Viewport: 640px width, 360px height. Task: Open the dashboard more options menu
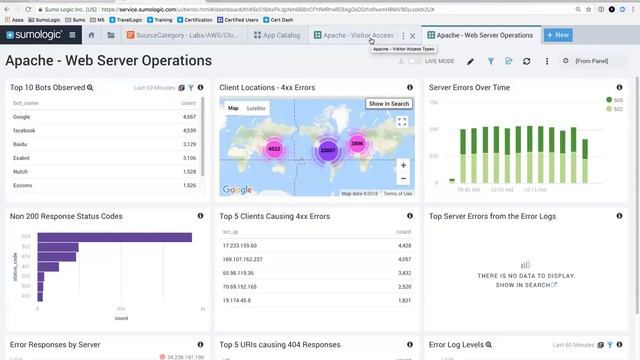pyautogui.click(x=547, y=61)
